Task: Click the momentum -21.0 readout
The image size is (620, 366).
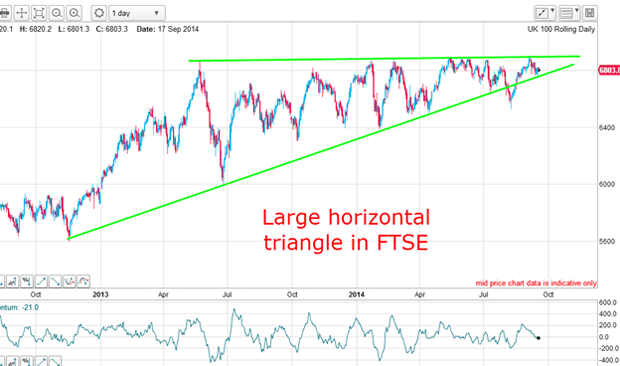Action: pos(19,308)
